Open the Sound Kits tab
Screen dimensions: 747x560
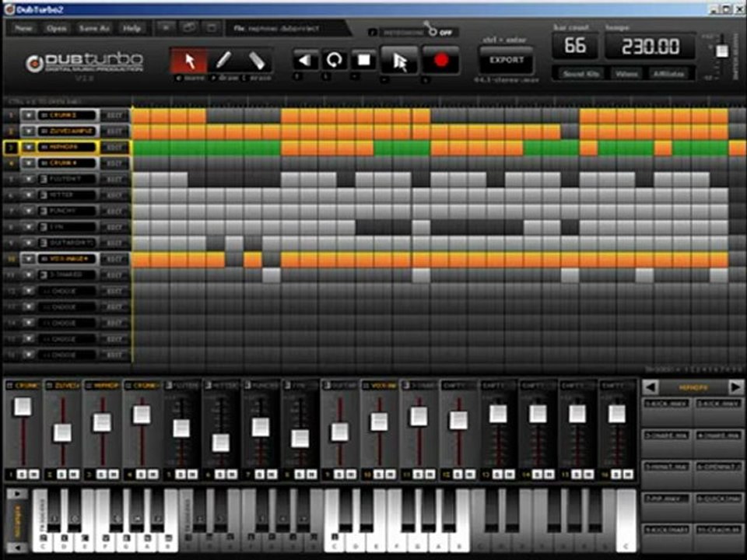click(580, 74)
